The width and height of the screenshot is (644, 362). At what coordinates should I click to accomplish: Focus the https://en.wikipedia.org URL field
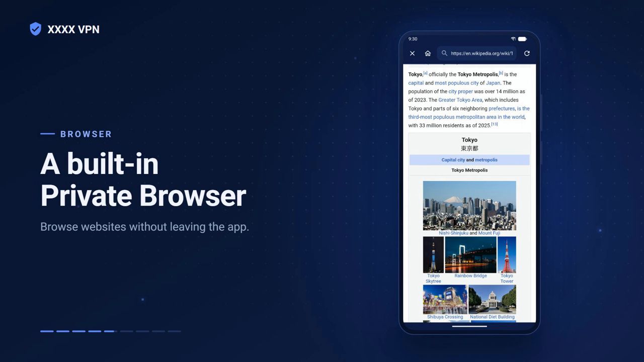pyautogui.click(x=476, y=53)
